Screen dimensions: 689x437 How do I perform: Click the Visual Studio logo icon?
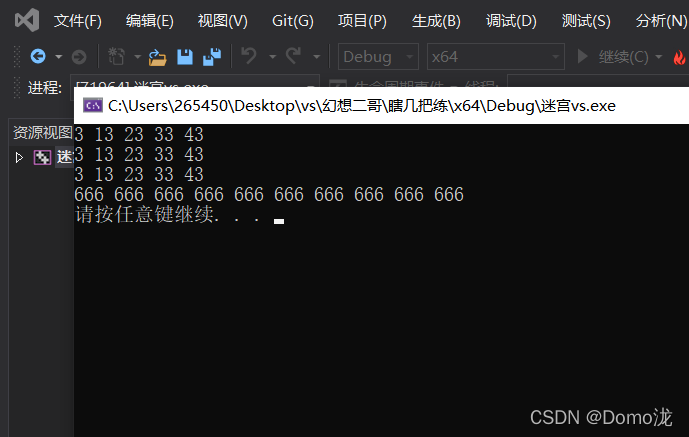(27, 20)
